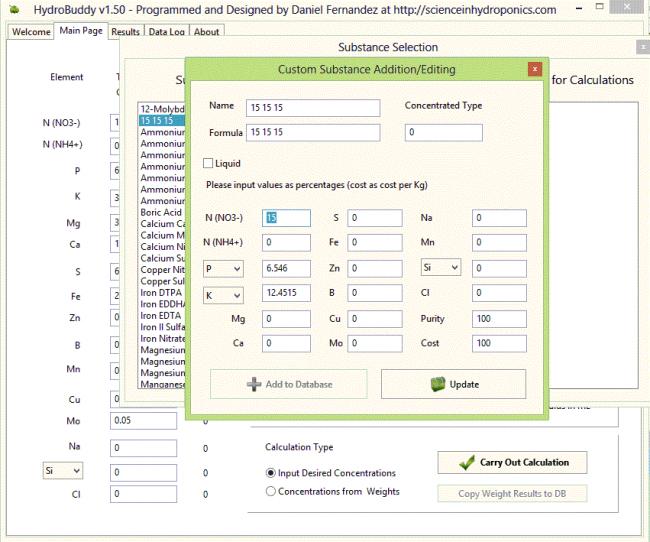This screenshot has height=542, width=650.
Task: Click the HydroBuddy app icon in title bar
Action: 14,9
